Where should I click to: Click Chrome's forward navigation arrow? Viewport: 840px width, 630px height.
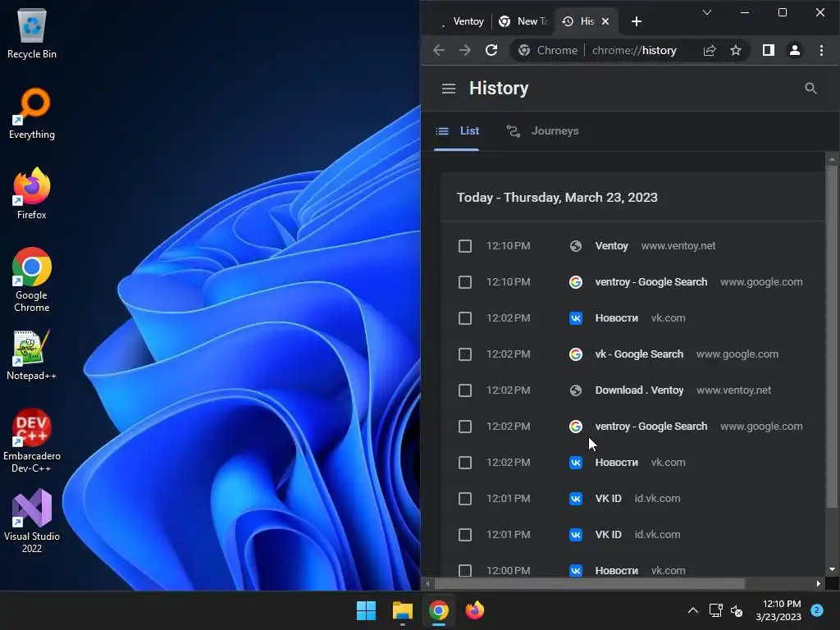click(x=465, y=50)
